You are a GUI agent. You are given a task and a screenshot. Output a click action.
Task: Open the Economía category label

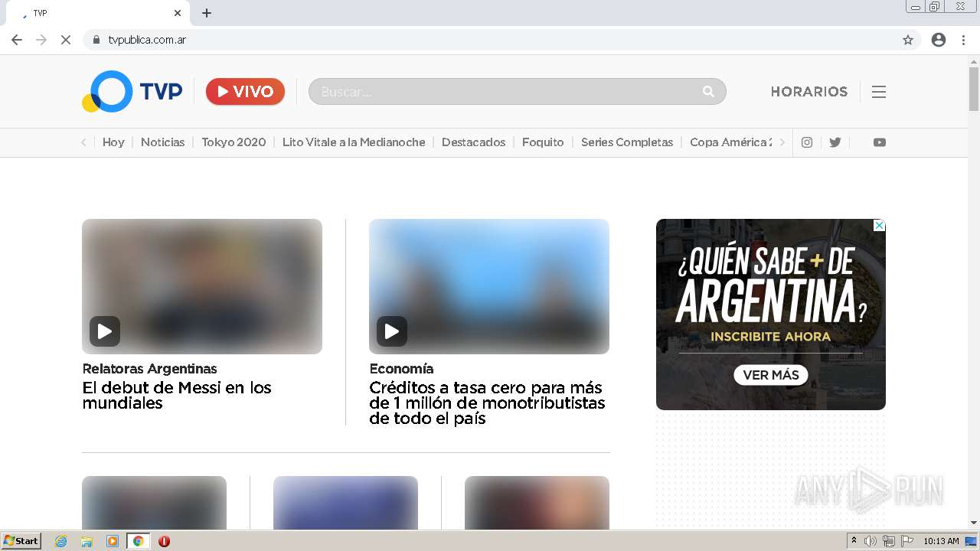coord(401,369)
